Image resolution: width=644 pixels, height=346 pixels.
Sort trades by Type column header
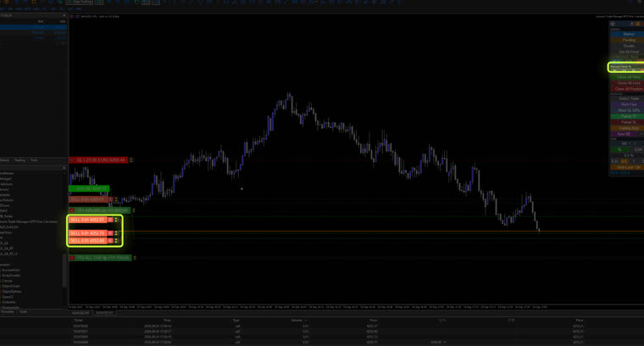(x=236, y=320)
